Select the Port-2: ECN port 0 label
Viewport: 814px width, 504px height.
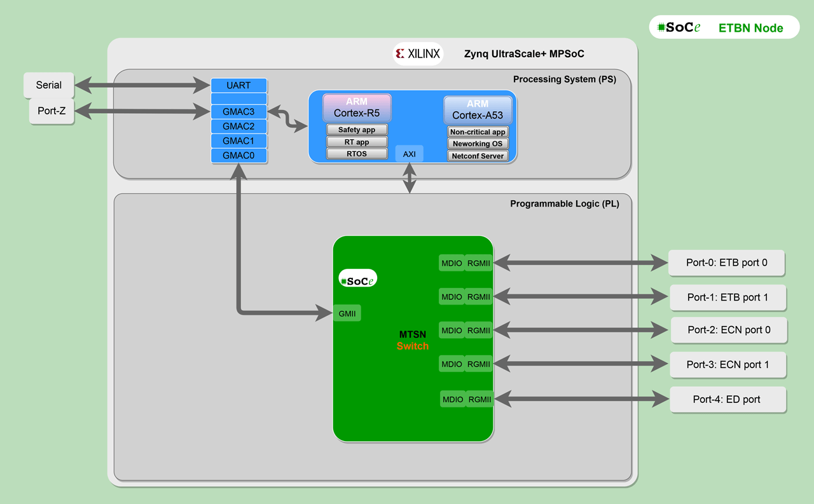tap(729, 330)
